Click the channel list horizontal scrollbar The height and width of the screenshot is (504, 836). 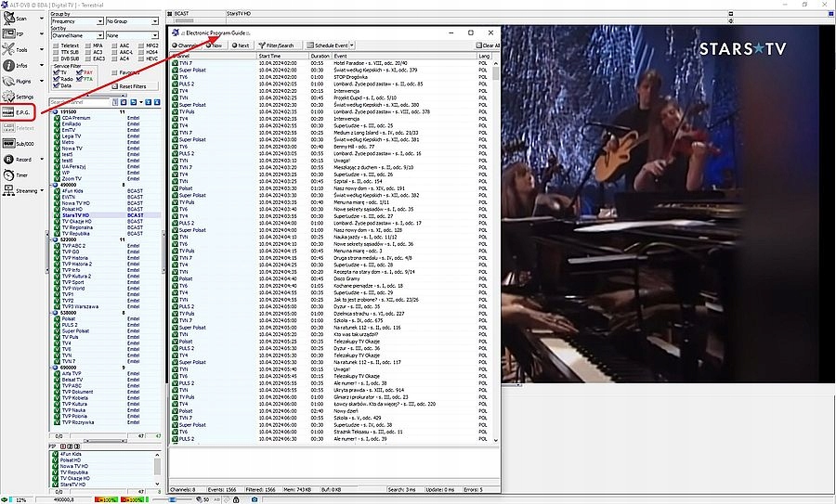104,441
